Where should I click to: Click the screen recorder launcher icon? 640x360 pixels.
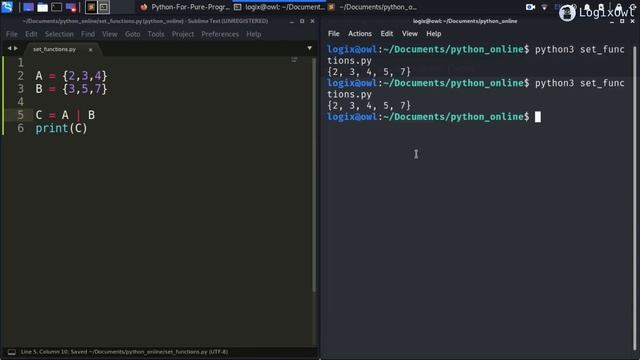coord(71,7)
